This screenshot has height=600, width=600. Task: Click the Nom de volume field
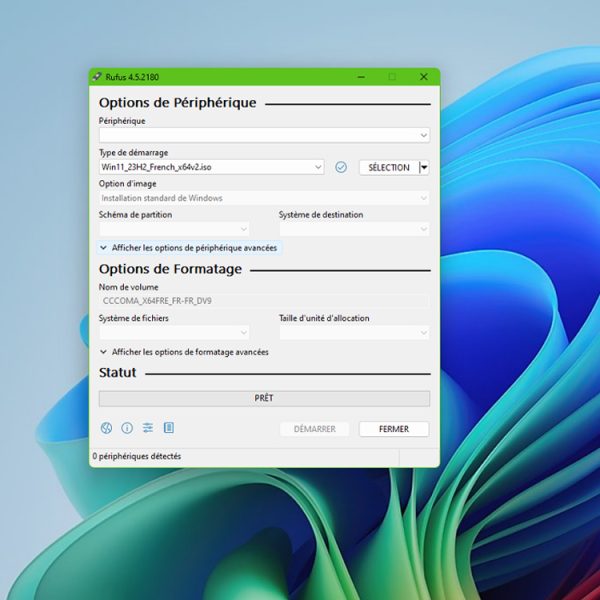click(264, 301)
